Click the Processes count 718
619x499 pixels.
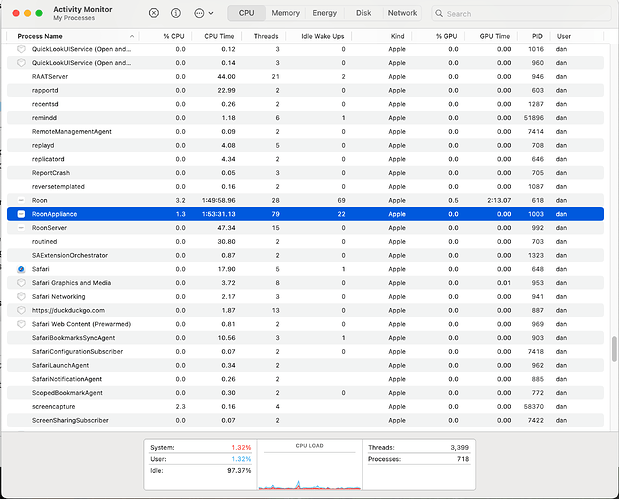(463, 459)
